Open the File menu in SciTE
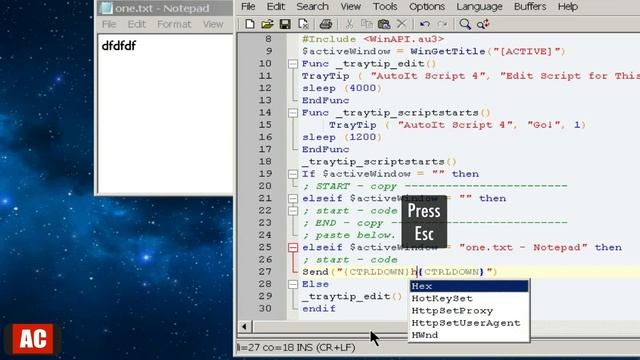The height and width of the screenshot is (360, 640). (x=248, y=7)
